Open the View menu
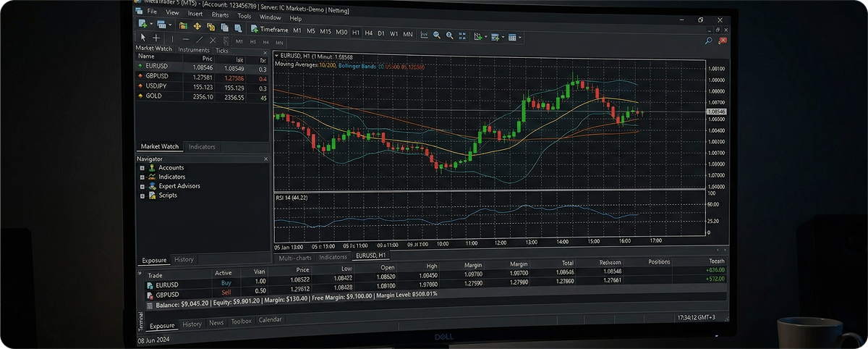Screen dimensions: 868x349 tap(172, 12)
